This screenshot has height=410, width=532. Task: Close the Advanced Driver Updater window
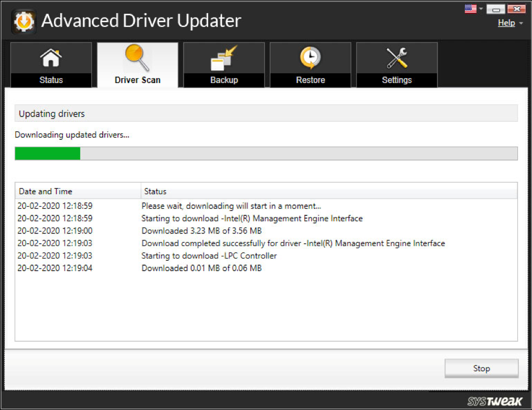516,9
